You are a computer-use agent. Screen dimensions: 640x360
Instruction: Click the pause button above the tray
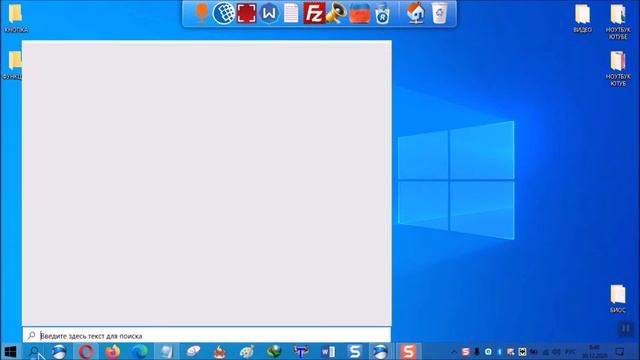[626, 328]
